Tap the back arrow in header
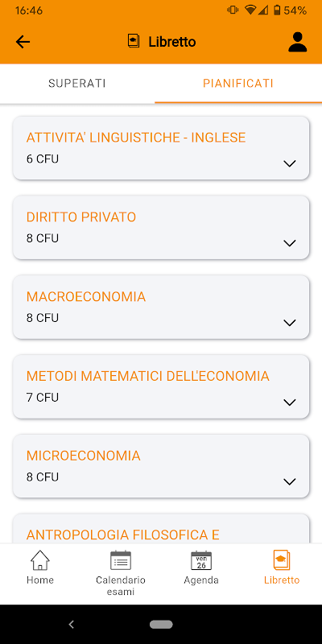This screenshot has width=322, height=644. point(23,42)
